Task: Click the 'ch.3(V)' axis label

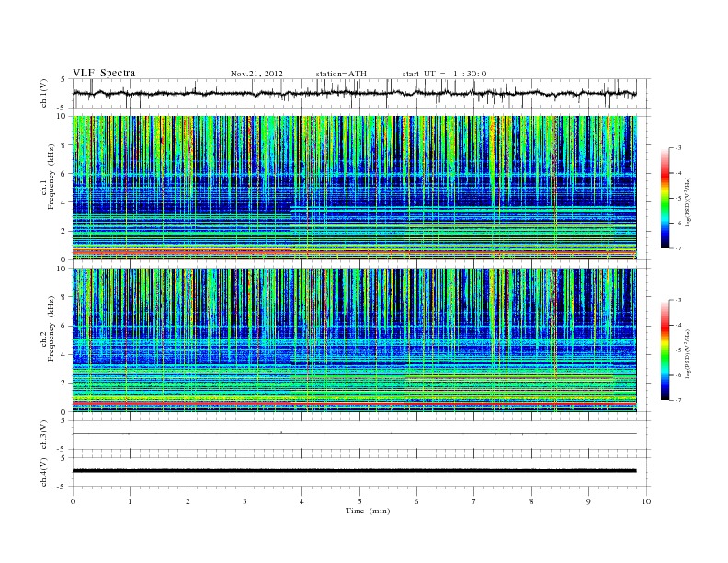Action: pos(44,435)
